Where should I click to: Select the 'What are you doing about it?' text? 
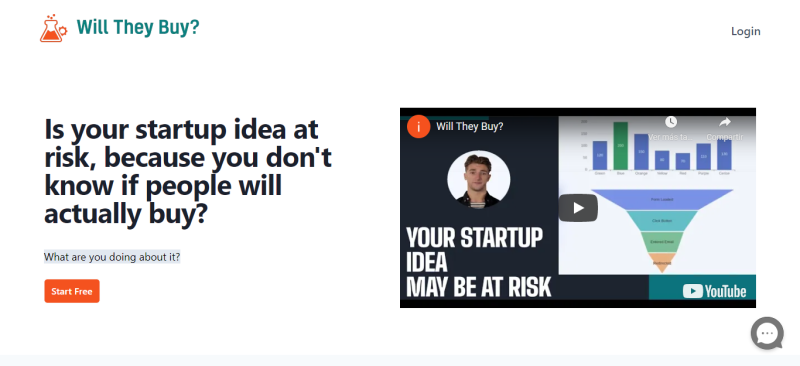click(x=112, y=257)
